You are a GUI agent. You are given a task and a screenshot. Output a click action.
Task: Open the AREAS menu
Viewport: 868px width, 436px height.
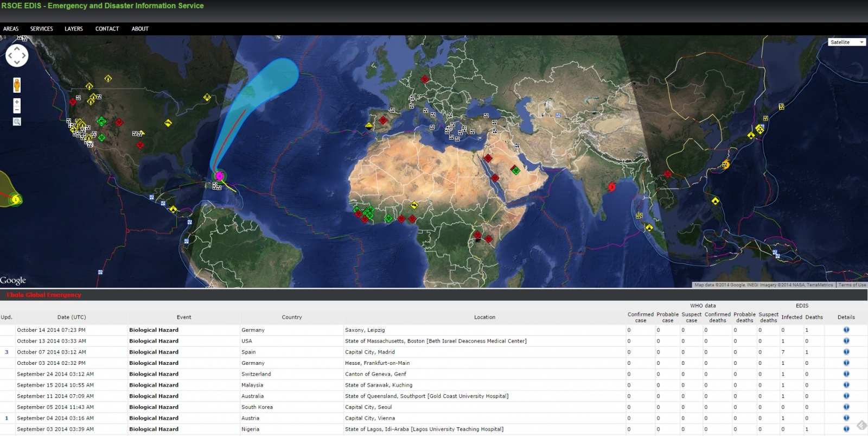(x=11, y=29)
